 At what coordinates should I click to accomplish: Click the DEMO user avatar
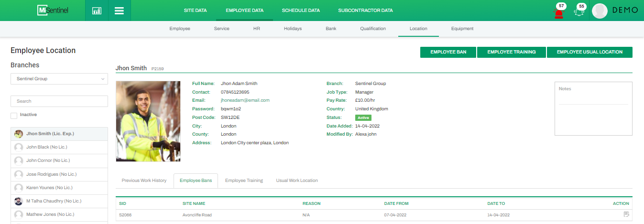click(x=600, y=11)
